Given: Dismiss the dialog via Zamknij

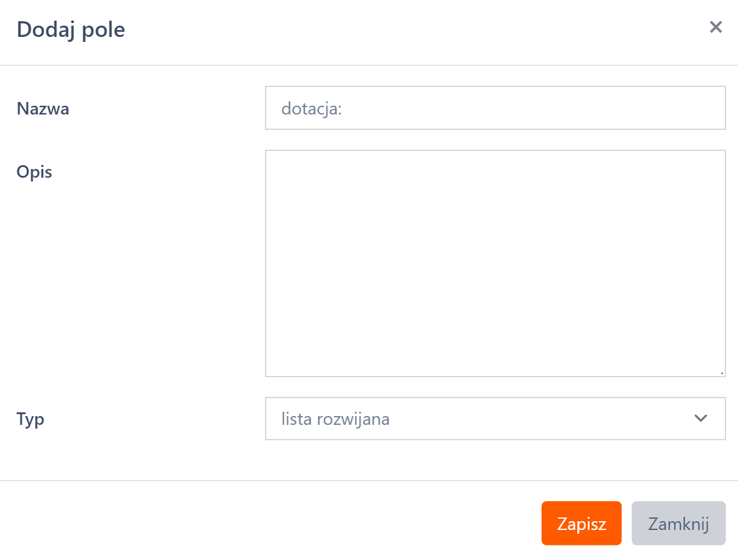Looking at the screenshot, I should tap(679, 523).
